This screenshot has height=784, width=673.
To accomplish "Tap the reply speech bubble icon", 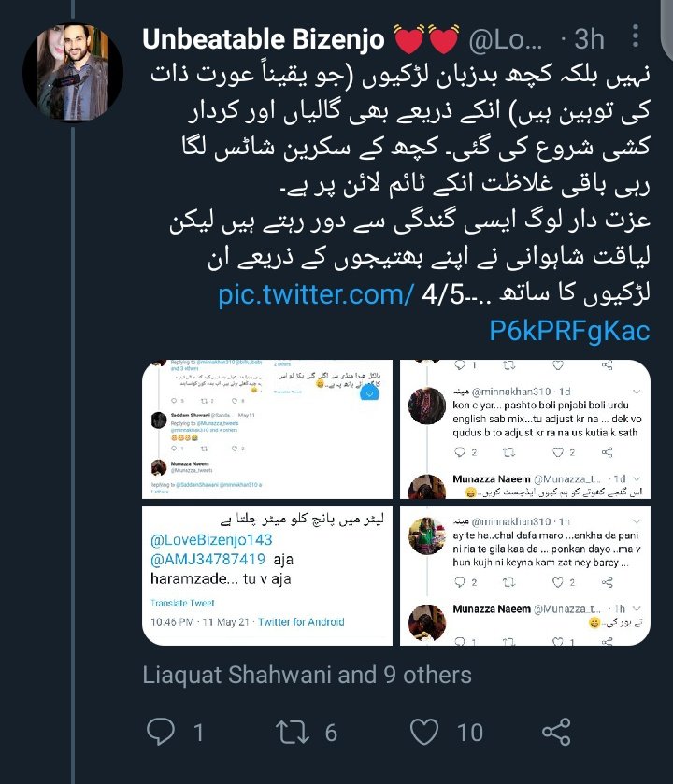I will coord(161,732).
